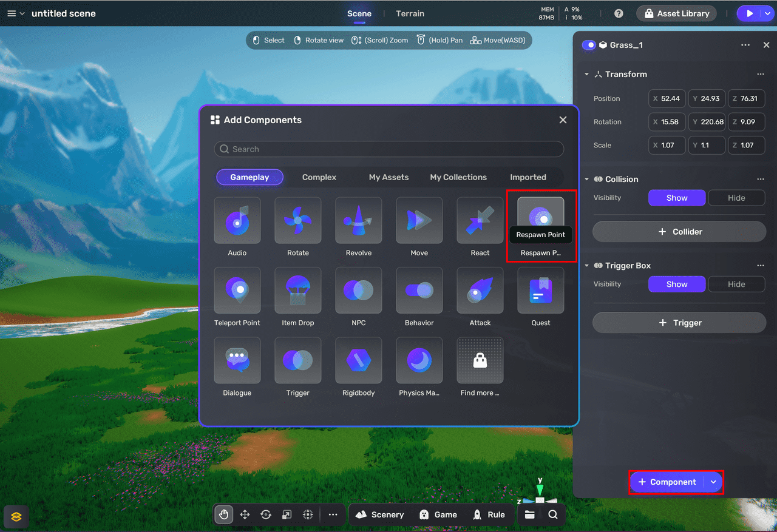Expand the Component button dropdown arrow
Image resolution: width=777 pixels, height=532 pixels.
coord(713,482)
